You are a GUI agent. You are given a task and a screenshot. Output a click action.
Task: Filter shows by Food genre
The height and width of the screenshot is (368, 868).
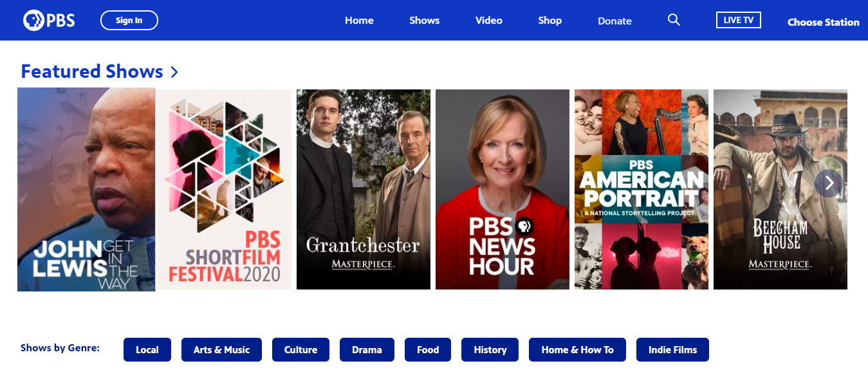(428, 350)
